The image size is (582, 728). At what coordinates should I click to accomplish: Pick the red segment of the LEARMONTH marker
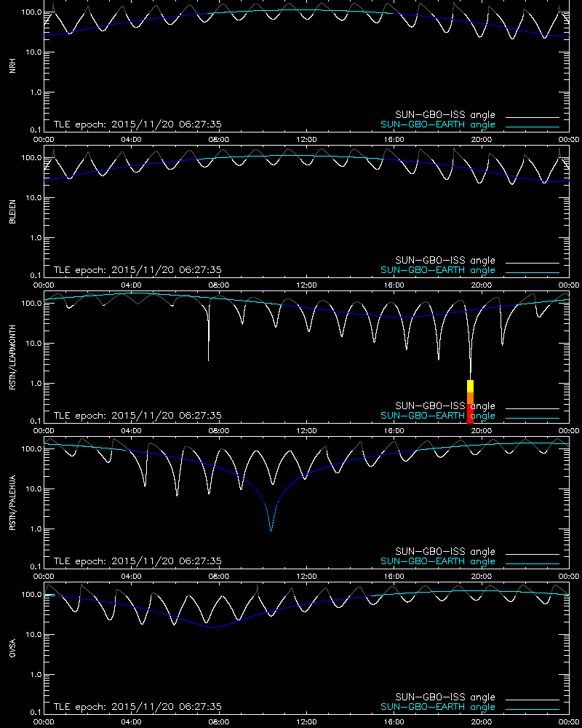point(470,414)
